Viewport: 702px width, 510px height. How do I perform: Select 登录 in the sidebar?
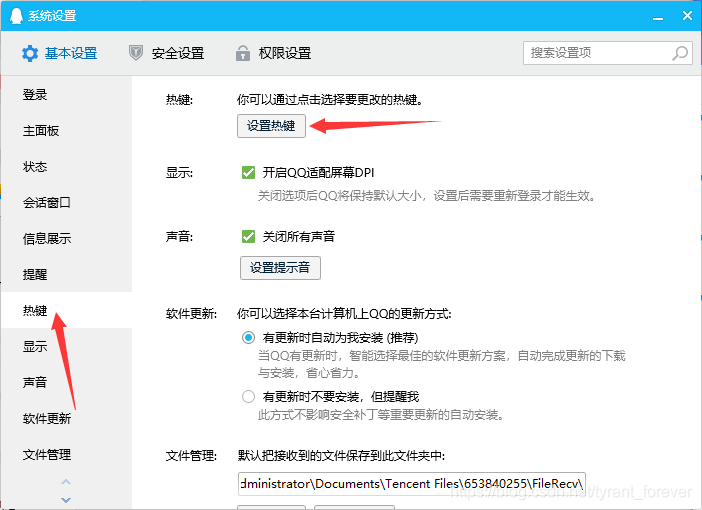[x=66, y=94]
